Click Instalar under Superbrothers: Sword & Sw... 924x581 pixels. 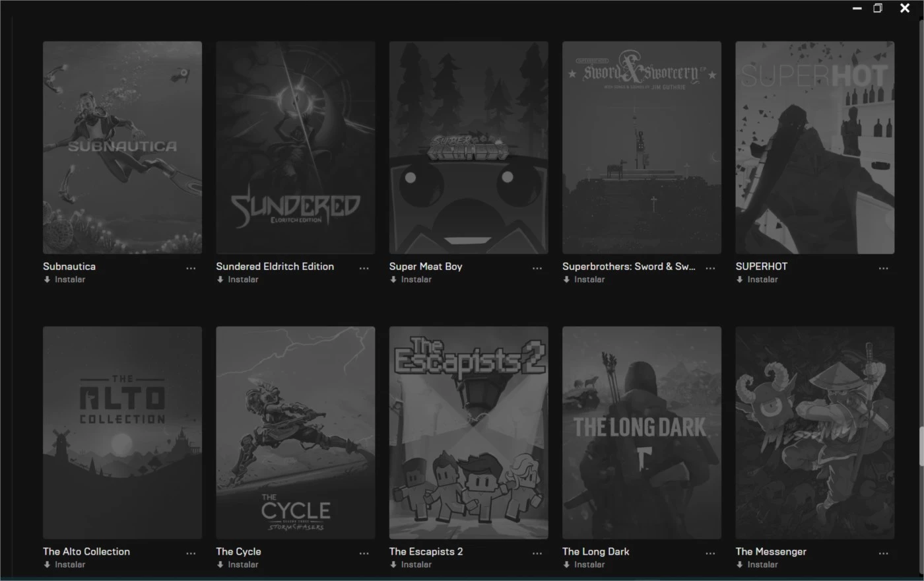tap(583, 280)
